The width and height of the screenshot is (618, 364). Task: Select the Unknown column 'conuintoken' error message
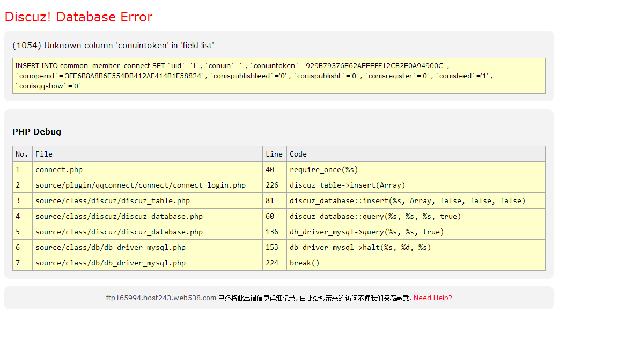tap(113, 46)
